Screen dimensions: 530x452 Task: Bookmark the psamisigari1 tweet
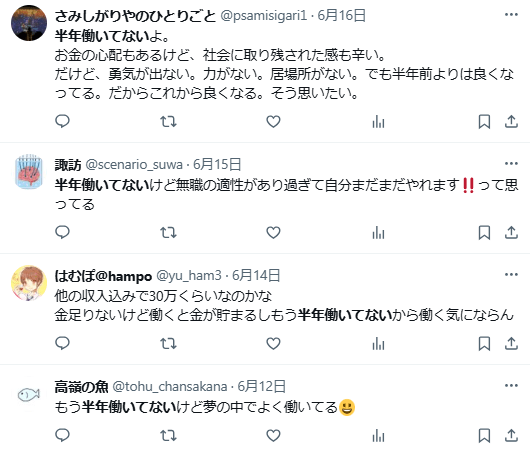[484, 122]
